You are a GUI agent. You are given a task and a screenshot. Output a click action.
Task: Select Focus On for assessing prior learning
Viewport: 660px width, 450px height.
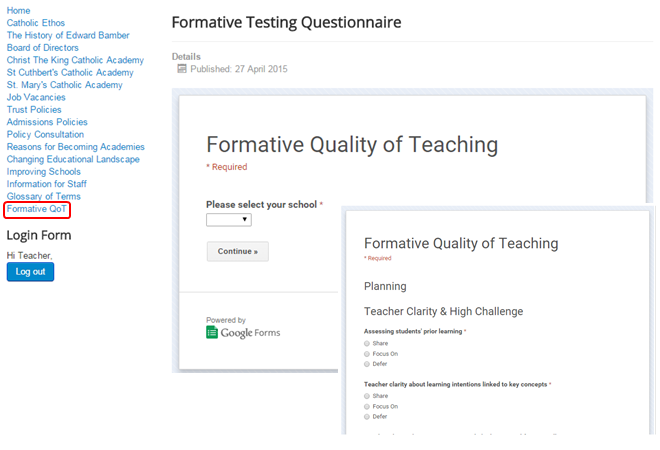point(367,353)
